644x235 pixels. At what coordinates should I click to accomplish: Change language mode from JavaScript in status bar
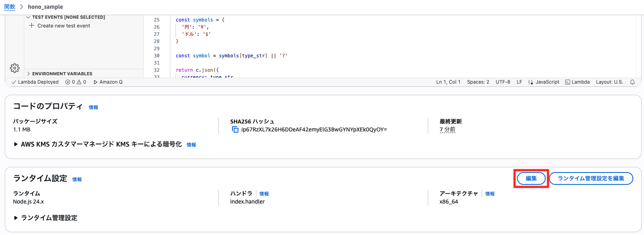click(544, 82)
